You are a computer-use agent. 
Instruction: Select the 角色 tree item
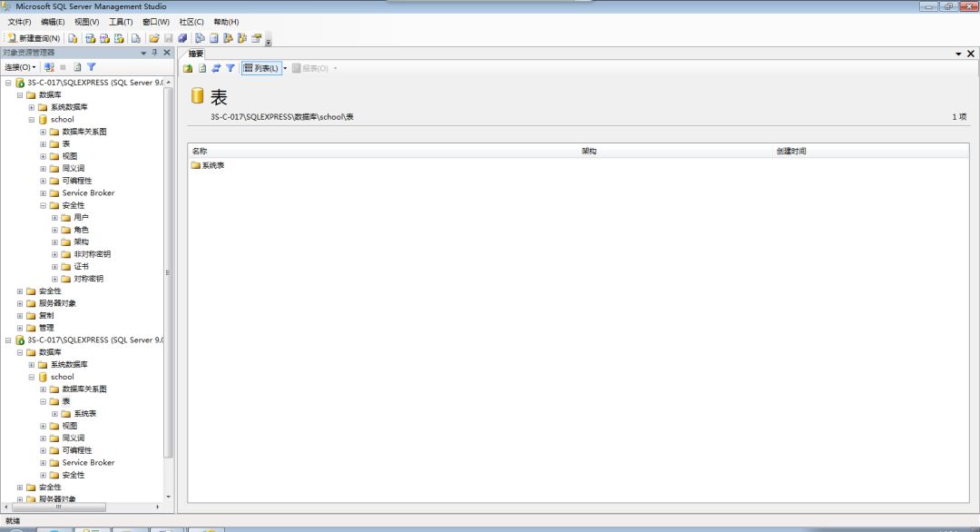(x=82, y=230)
